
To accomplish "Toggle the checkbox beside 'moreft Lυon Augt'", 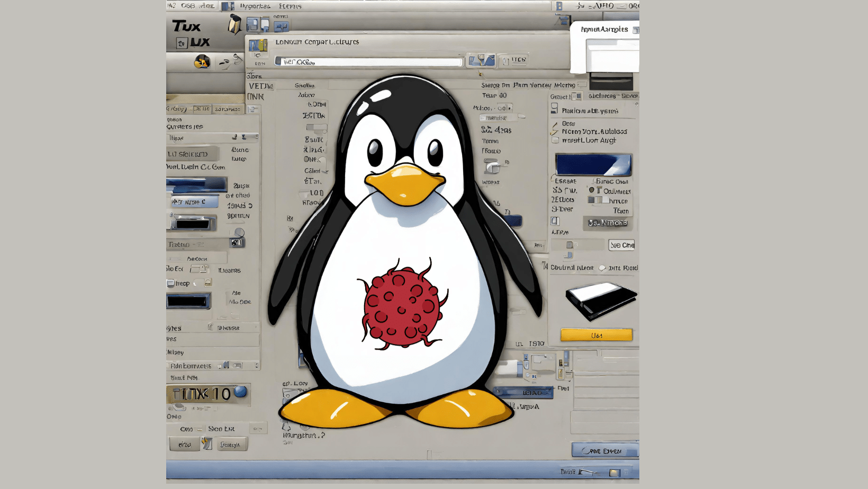I will pos(555,140).
